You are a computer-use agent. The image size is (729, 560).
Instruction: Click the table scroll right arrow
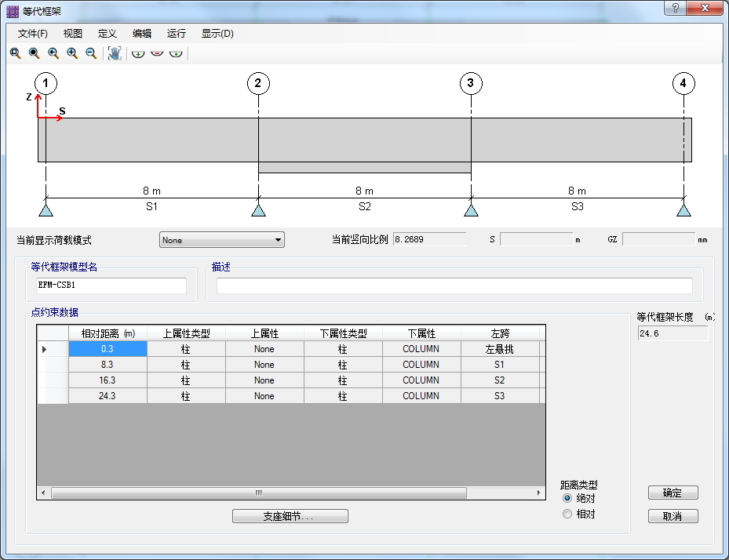coord(539,493)
